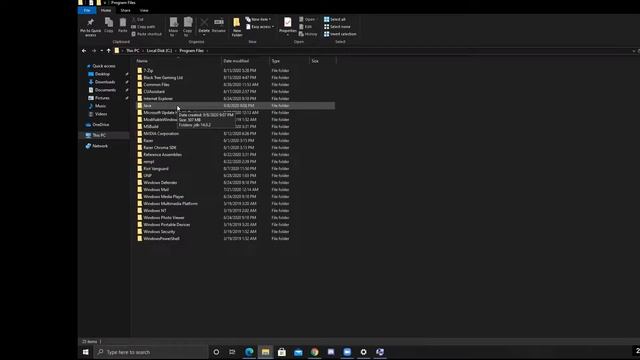Open the dropdown arrow beneath Delete
Viewport: 640px width, 360px height.
pyautogui.click(x=204, y=35)
